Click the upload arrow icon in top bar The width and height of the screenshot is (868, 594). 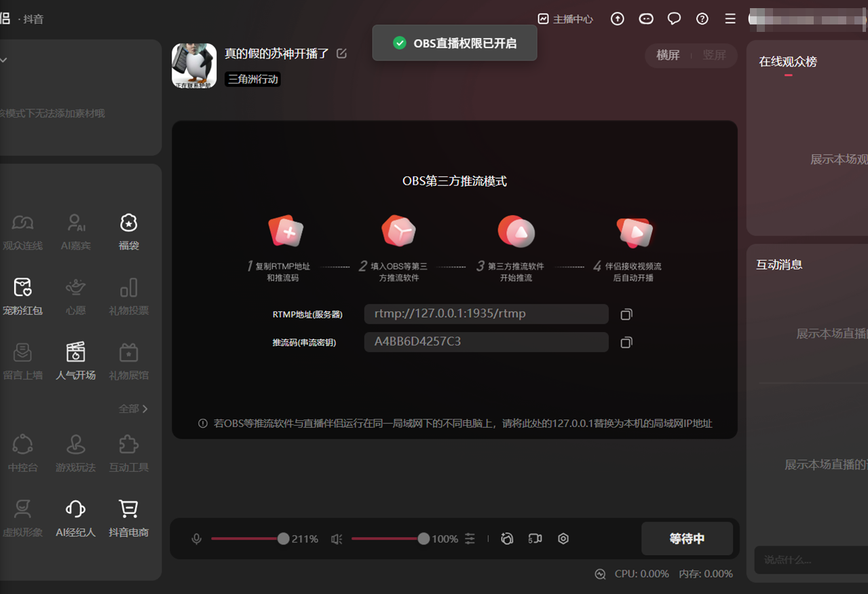[618, 19]
